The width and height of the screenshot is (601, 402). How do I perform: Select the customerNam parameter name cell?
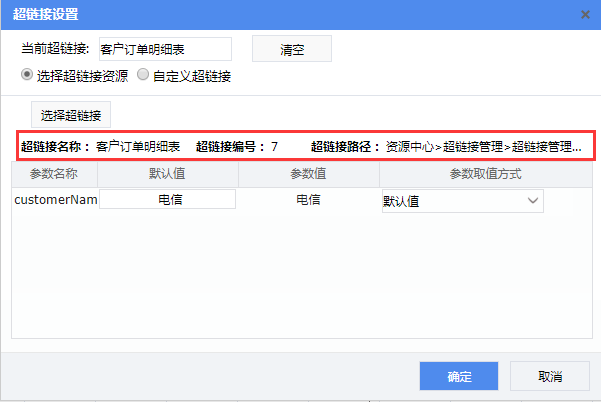(x=55, y=200)
